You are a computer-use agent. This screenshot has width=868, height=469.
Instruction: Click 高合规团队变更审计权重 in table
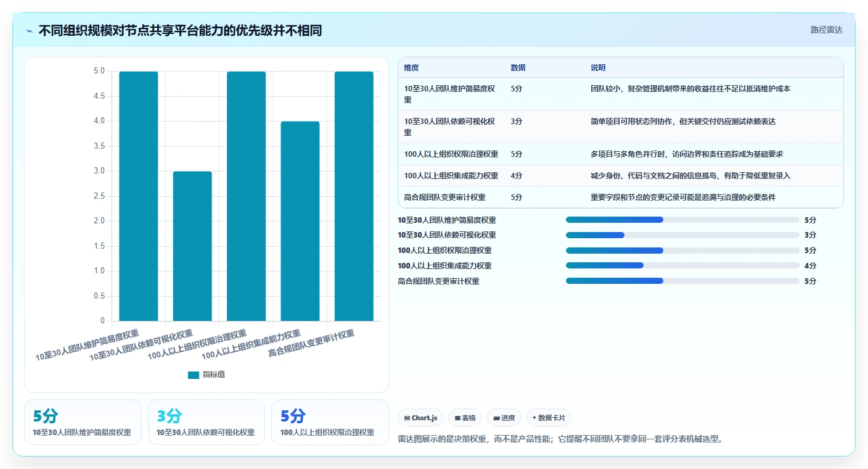(445, 197)
